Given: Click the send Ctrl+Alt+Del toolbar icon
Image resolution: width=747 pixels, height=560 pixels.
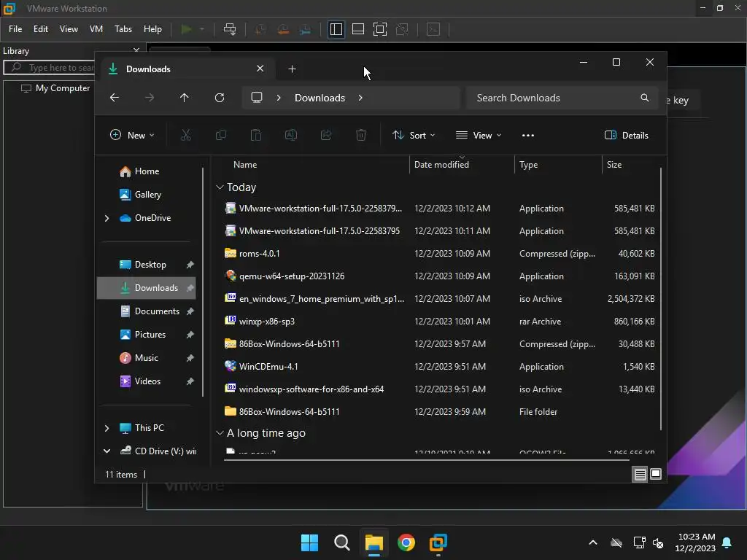Looking at the screenshot, I should [230, 29].
